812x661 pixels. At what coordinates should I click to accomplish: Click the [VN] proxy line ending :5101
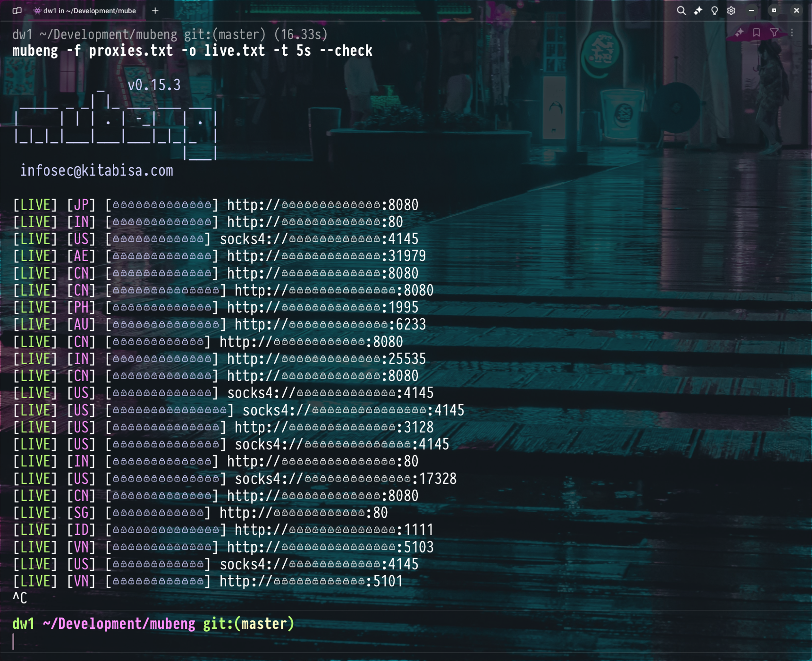pos(208,581)
